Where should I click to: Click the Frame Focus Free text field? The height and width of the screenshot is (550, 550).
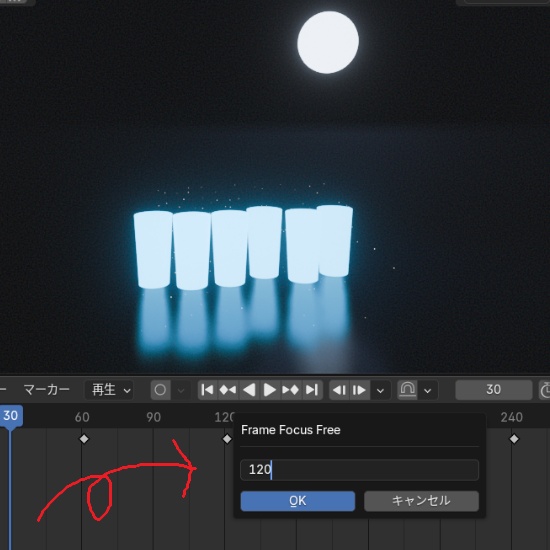click(x=360, y=470)
